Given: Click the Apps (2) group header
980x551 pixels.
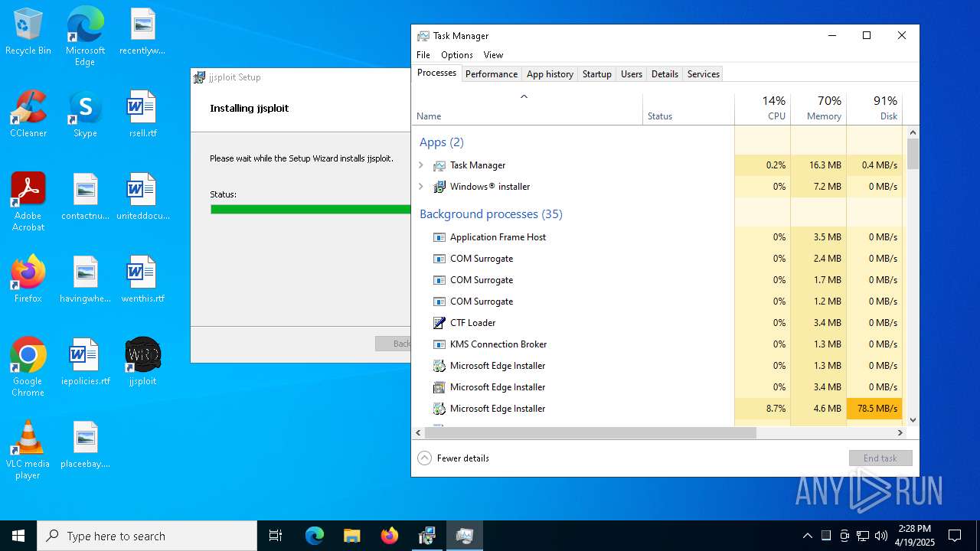Looking at the screenshot, I should 442,142.
